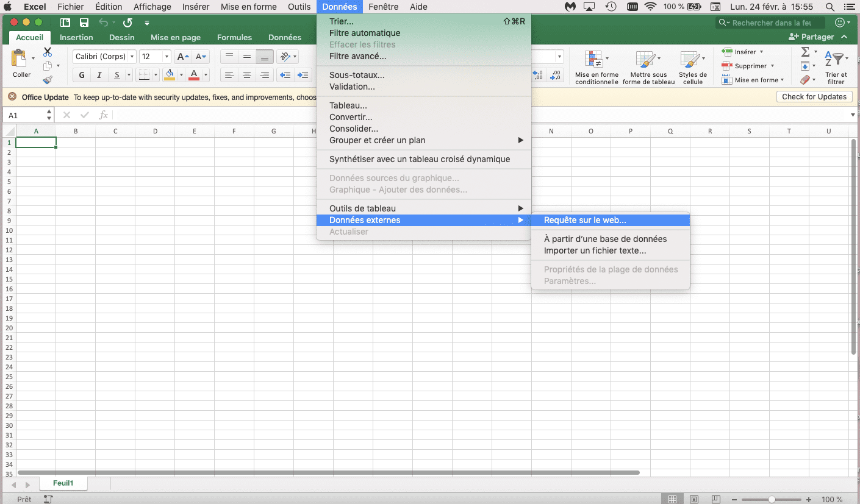860x504 pixels.
Task: Open the Calibri (Corps) font dropdown
Action: pyautogui.click(x=104, y=57)
